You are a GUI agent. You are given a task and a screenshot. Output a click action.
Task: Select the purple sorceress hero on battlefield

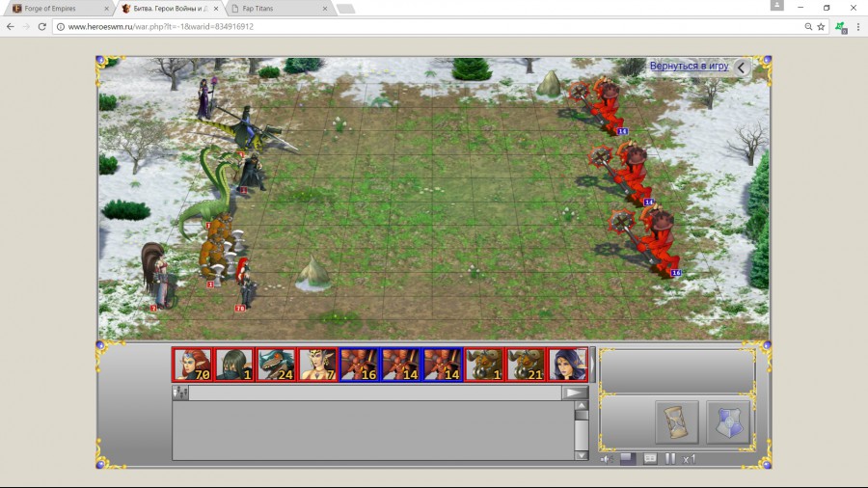click(x=204, y=98)
